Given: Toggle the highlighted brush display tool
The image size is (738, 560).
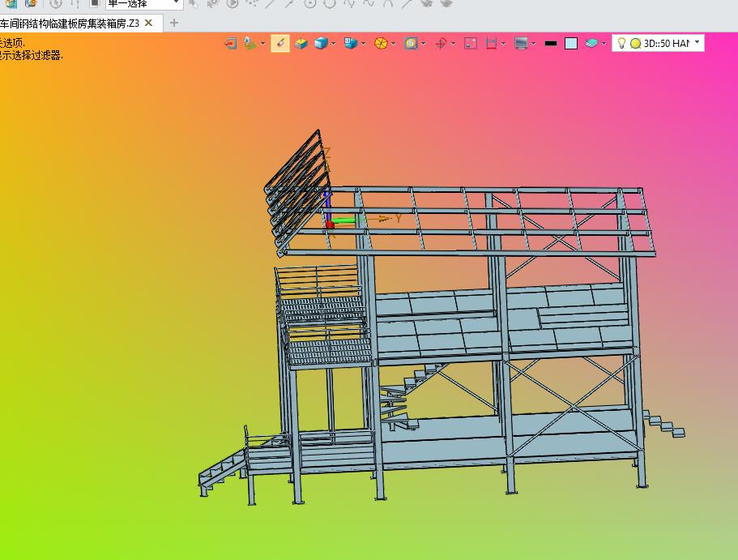Looking at the screenshot, I should [x=280, y=43].
